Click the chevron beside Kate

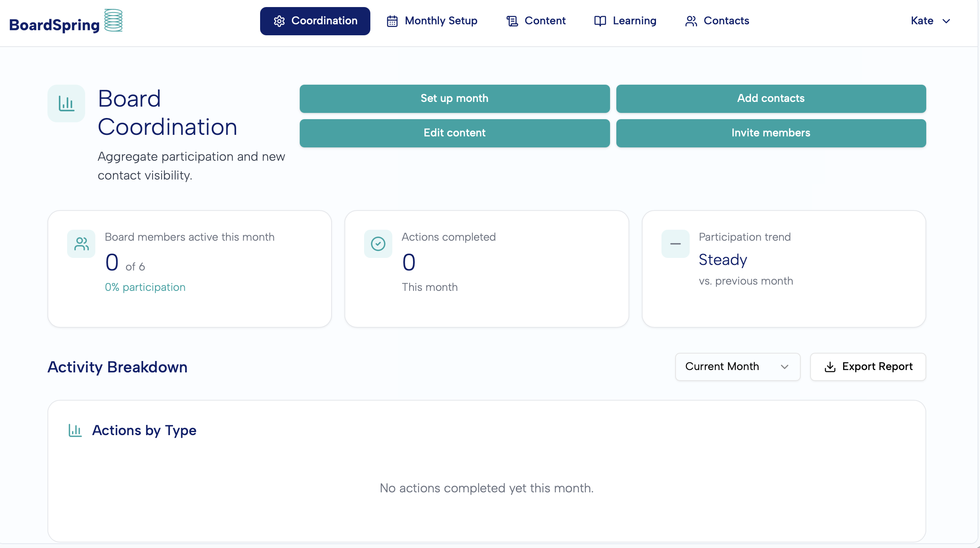(946, 21)
